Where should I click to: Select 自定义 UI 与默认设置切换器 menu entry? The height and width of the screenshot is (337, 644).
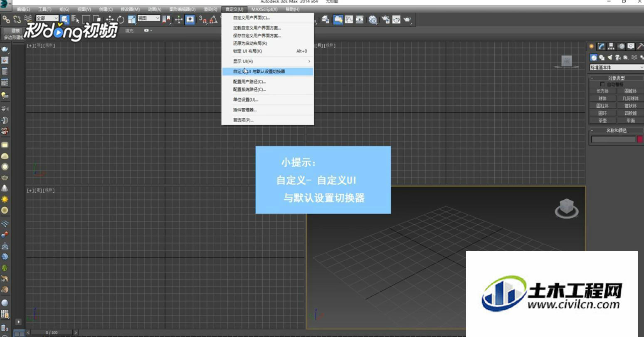click(268, 72)
